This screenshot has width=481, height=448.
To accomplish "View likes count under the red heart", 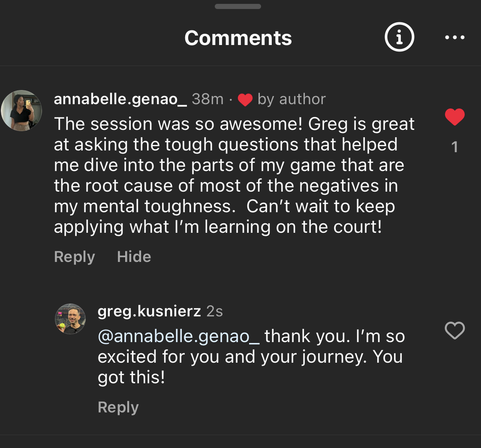I will [x=455, y=147].
